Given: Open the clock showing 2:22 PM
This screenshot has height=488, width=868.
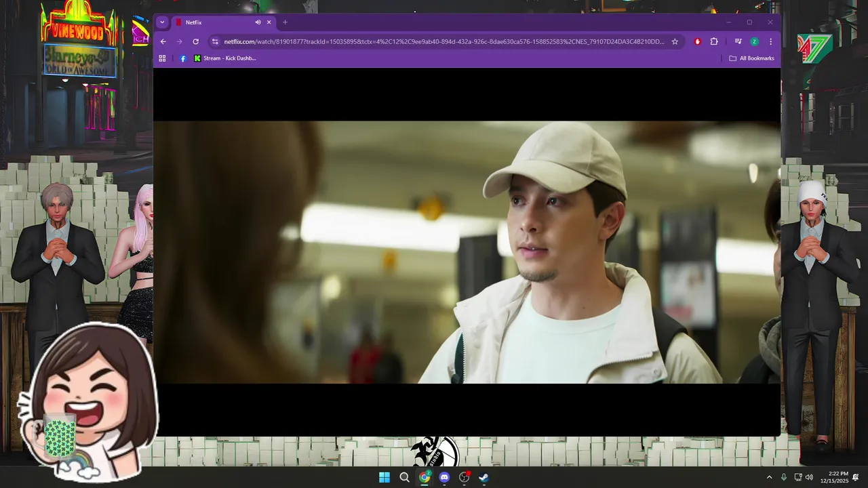Looking at the screenshot, I should click(x=834, y=477).
